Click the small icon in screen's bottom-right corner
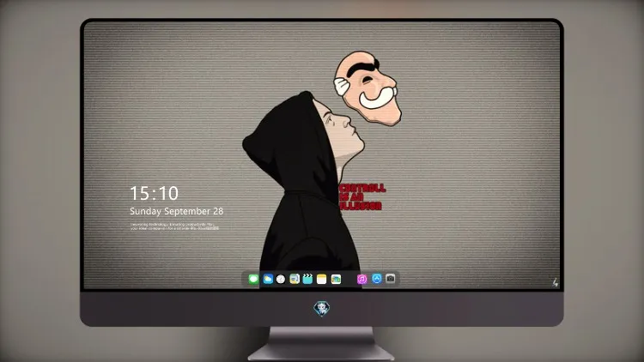Viewport: 644px width, 362px height. (x=555, y=282)
